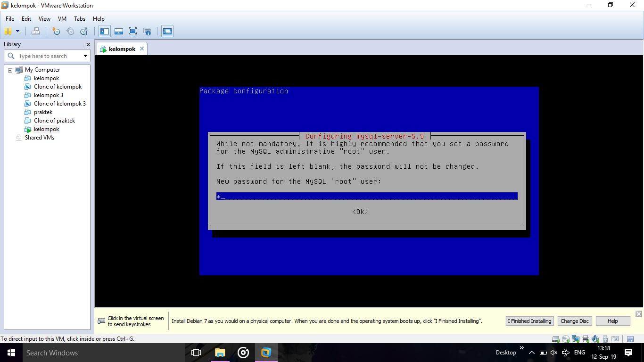644x362 pixels.
Task: Click the circular app icon on taskbar
Action: (243, 353)
